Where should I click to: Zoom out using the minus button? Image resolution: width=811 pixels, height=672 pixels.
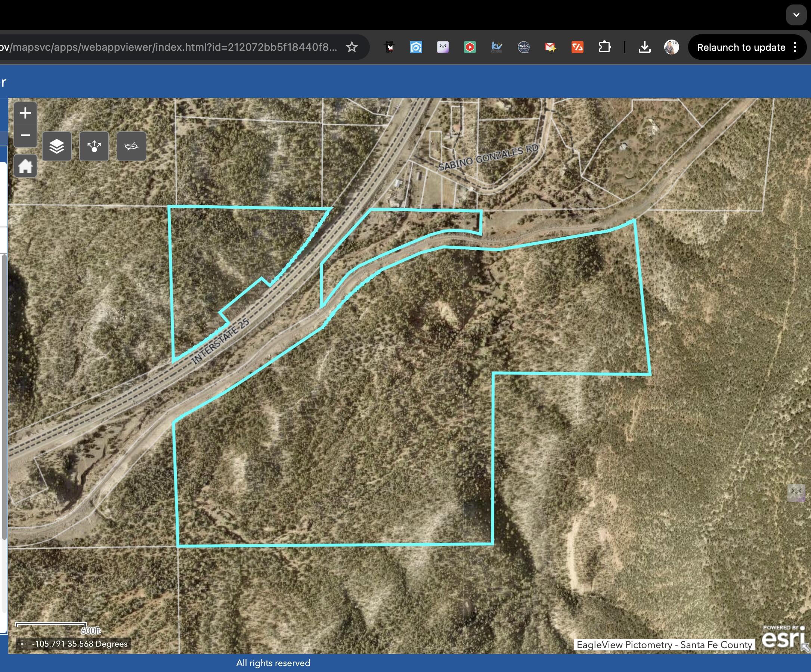[25, 136]
